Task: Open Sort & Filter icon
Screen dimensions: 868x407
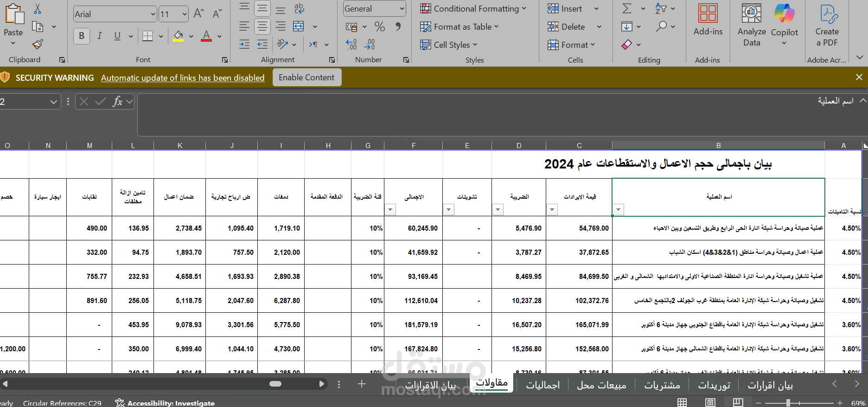Action: [661, 8]
